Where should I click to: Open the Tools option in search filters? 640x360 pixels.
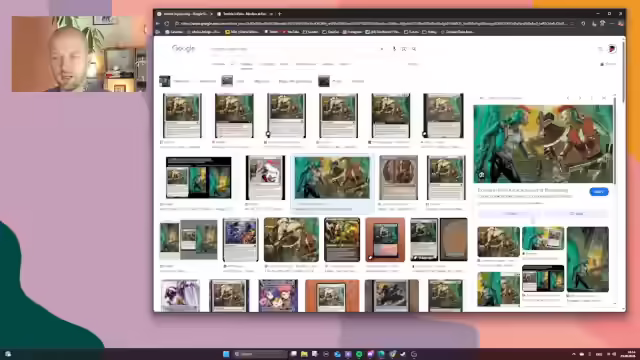(413, 64)
